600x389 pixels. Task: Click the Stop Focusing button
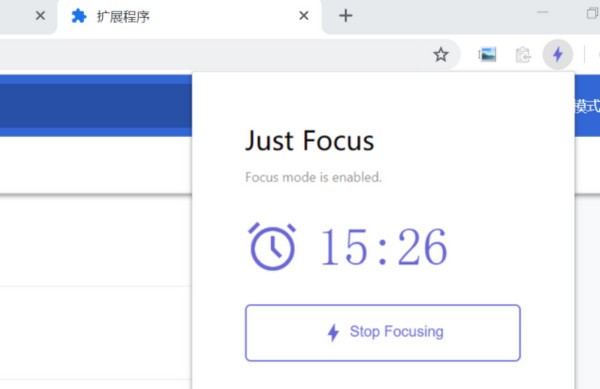pos(383,332)
